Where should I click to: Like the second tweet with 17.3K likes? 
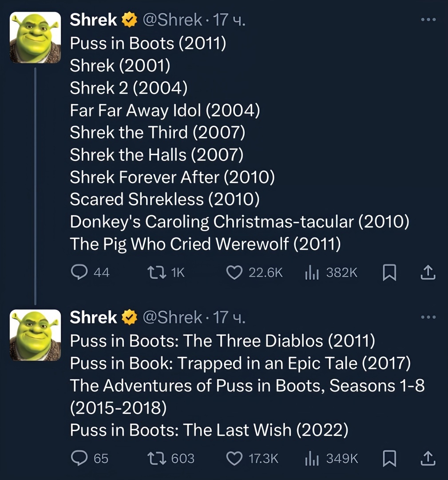pyautogui.click(x=234, y=458)
